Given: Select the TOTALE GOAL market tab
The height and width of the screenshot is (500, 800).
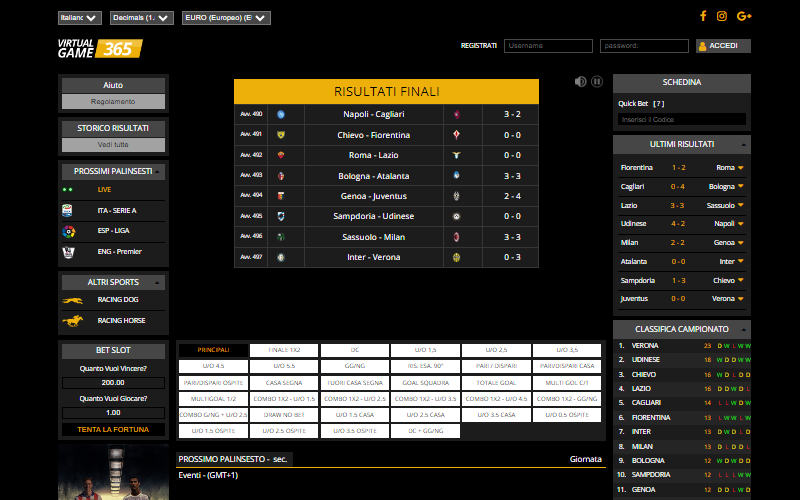Looking at the screenshot, I should point(496,383).
